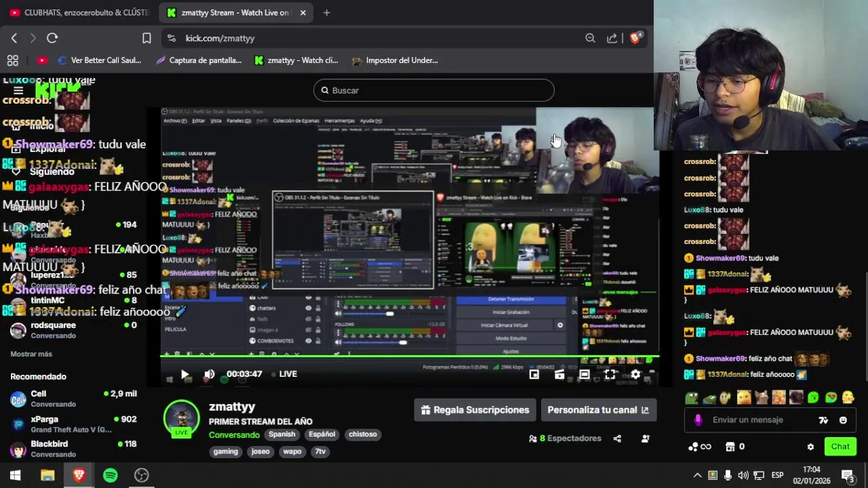This screenshot has height=488, width=868.
Task: Open 'zmattyy - Watch cli...' bookmark
Action: [x=296, y=60]
